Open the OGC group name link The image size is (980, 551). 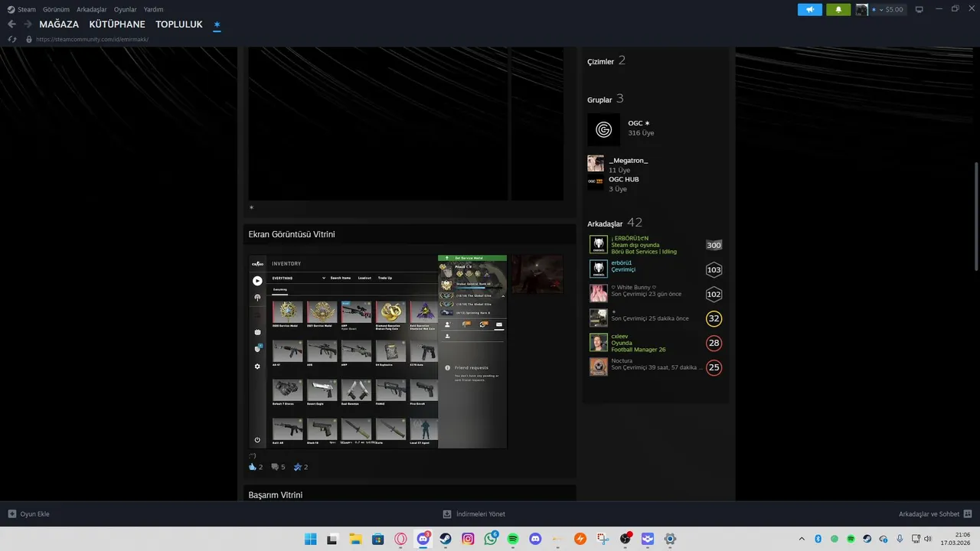pos(639,123)
